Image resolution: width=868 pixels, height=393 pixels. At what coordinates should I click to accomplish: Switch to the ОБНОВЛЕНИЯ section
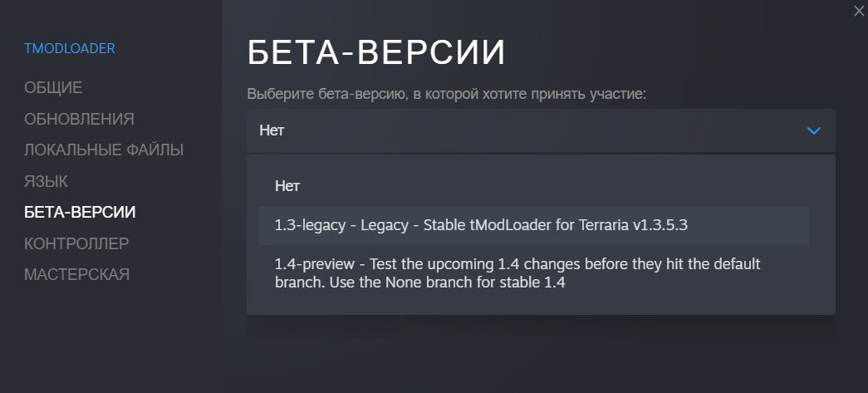(x=79, y=119)
